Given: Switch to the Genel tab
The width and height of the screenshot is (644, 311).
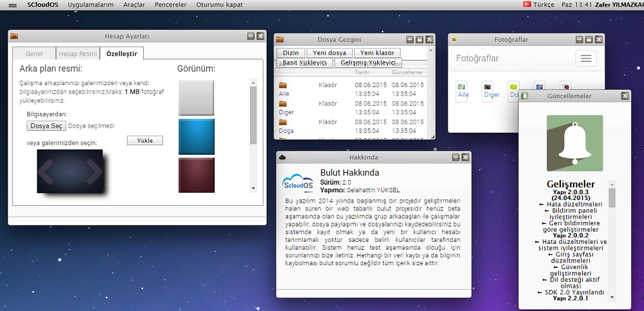Looking at the screenshot, I should pyautogui.click(x=34, y=54).
